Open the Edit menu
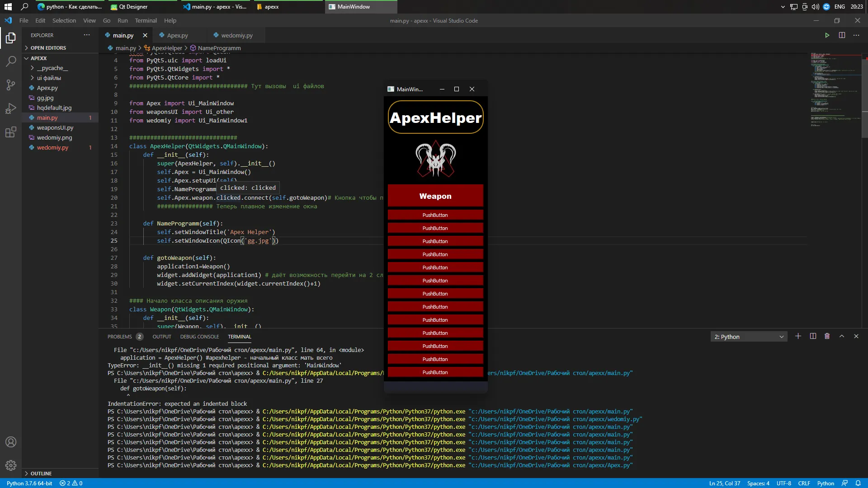 [x=40, y=20]
